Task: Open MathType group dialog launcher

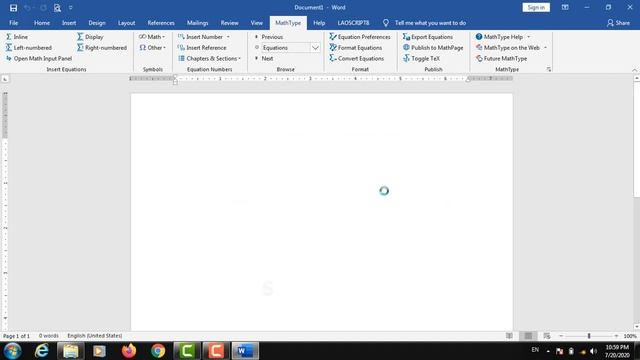Action: [549, 70]
